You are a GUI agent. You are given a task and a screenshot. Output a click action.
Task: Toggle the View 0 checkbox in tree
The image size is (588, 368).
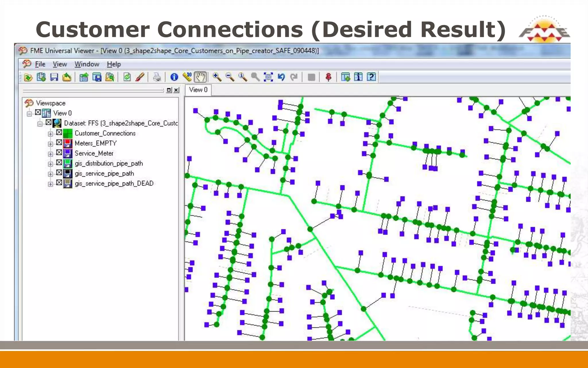coord(38,112)
